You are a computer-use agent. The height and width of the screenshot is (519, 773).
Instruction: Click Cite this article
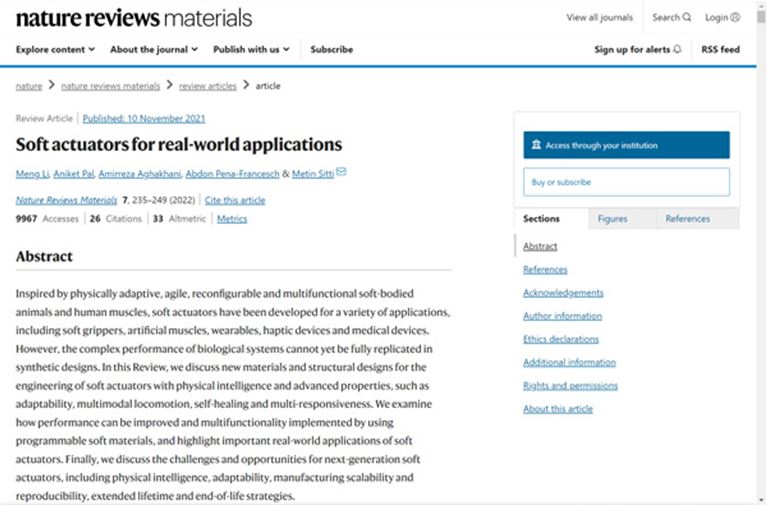pyautogui.click(x=235, y=200)
